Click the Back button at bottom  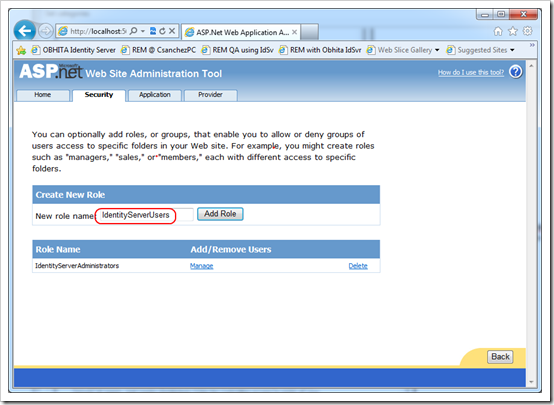(x=500, y=357)
